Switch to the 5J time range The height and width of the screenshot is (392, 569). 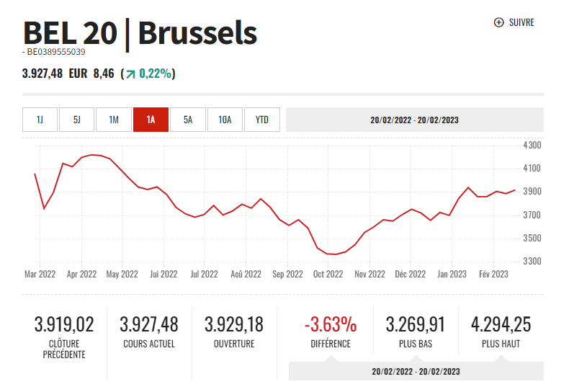pyautogui.click(x=77, y=120)
